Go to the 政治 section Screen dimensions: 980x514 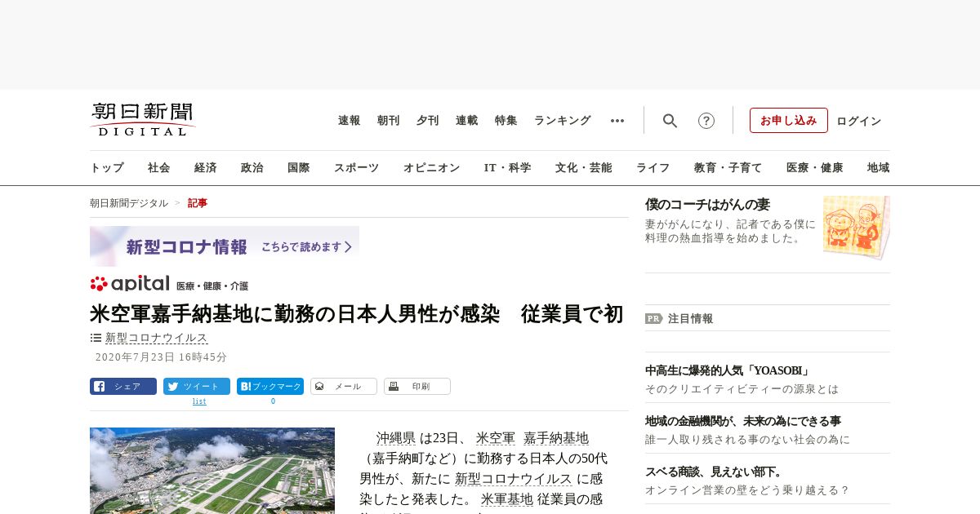(x=252, y=168)
